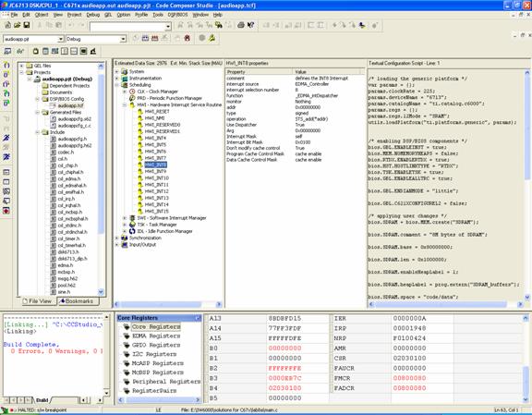Click the red Remove All Breakpoints icon
The height and width of the screenshot is (415, 532).
(187, 38)
